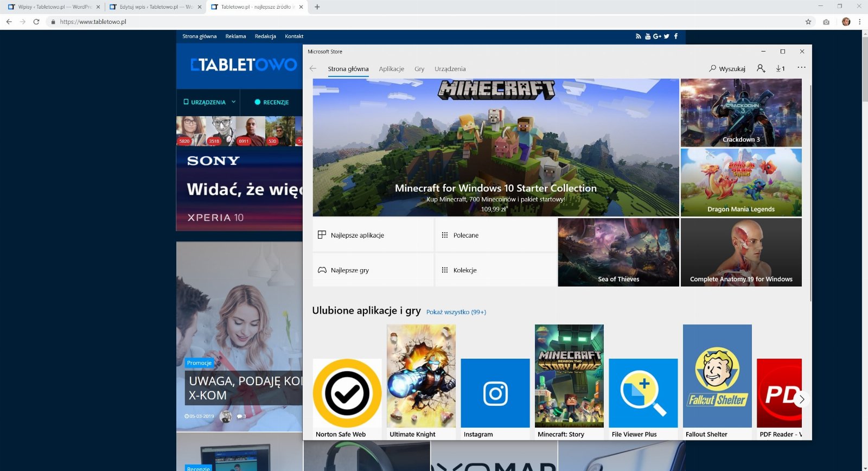Click the Reklama link on Tabletowo
Image resolution: width=868 pixels, height=471 pixels.
point(235,36)
